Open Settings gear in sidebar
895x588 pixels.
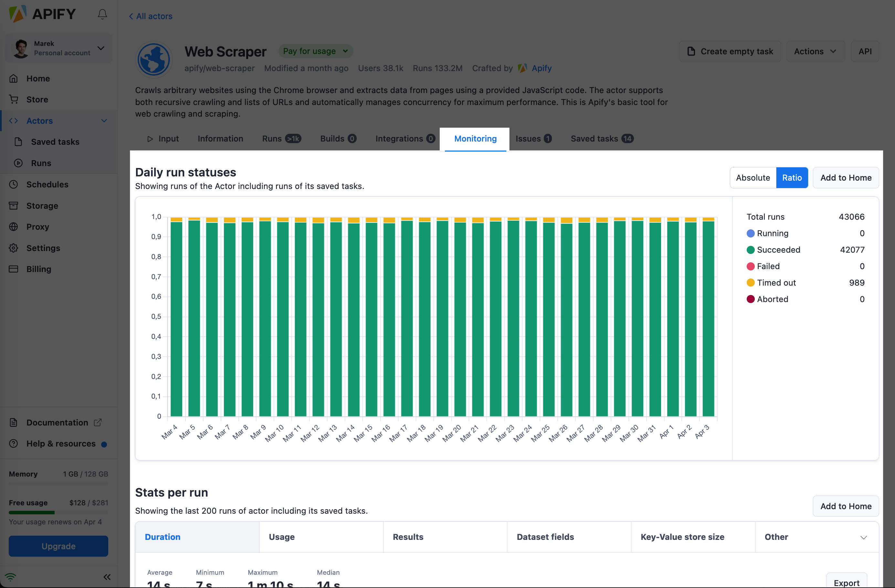pos(14,248)
